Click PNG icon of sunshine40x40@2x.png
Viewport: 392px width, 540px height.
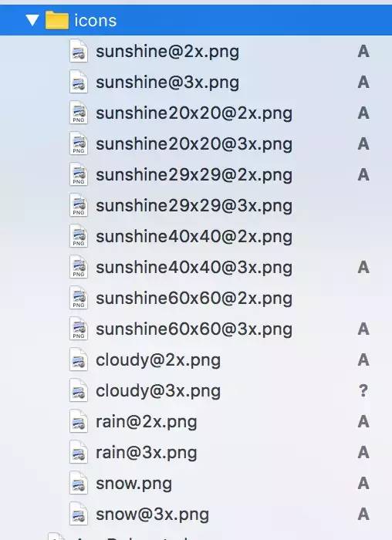coord(79,236)
